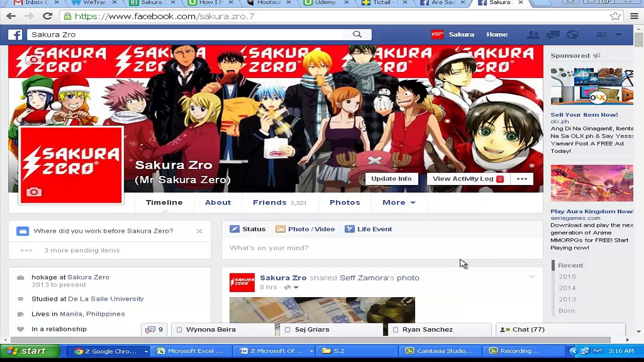644x362 pixels.
Task: Select the Status tab in the composer
Action: tap(248, 229)
